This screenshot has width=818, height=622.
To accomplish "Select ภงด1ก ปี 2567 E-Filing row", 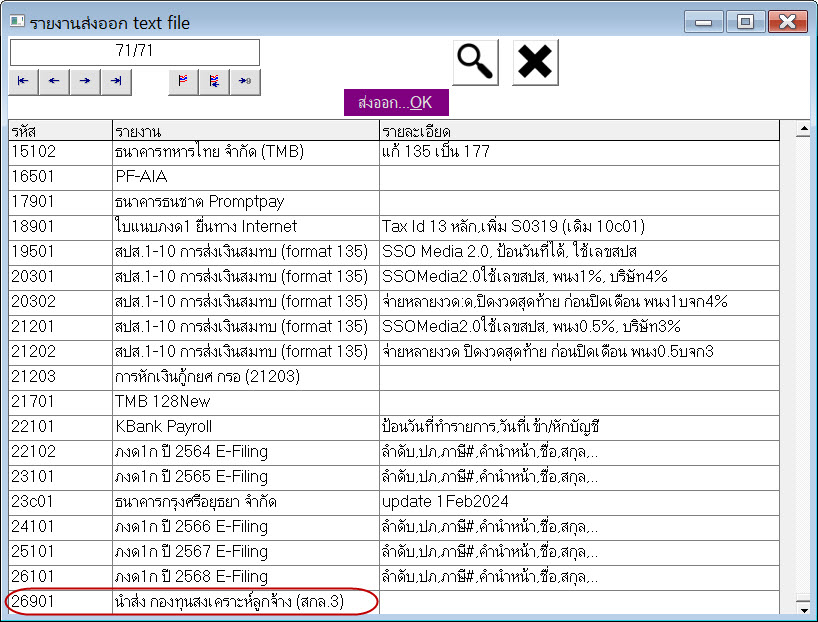I will tap(394, 553).
